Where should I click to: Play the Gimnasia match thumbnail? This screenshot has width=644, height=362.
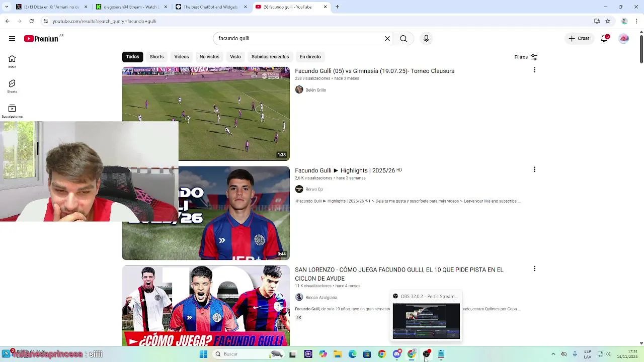point(206,114)
